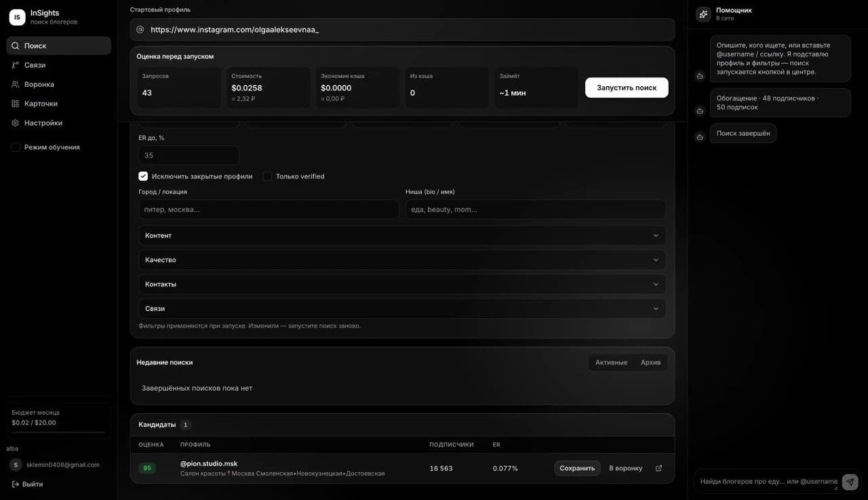This screenshot has height=500, width=868.
Task: Click the $0.0258 cost value
Action: point(247,88)
